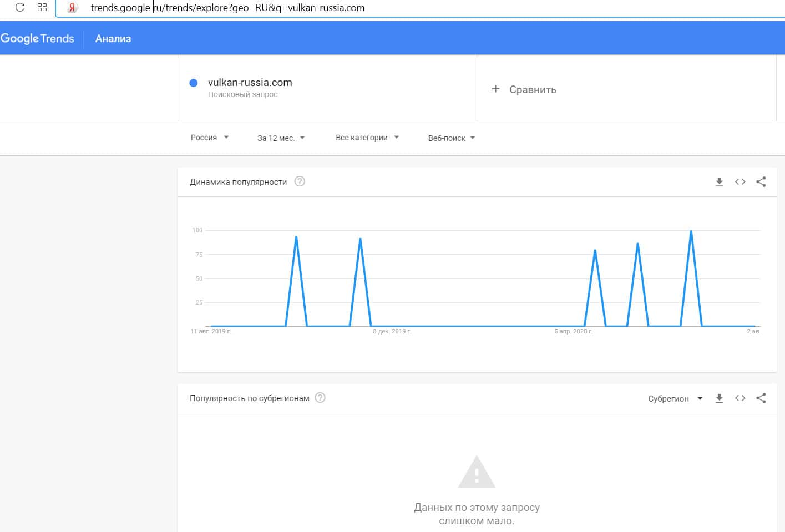Click the warning triangle in subregion card
This screenshot has height=532, width=785.
(477, 472)
